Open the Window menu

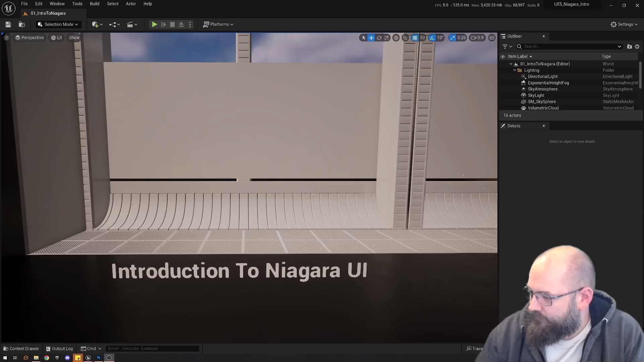tap(57, 4)
